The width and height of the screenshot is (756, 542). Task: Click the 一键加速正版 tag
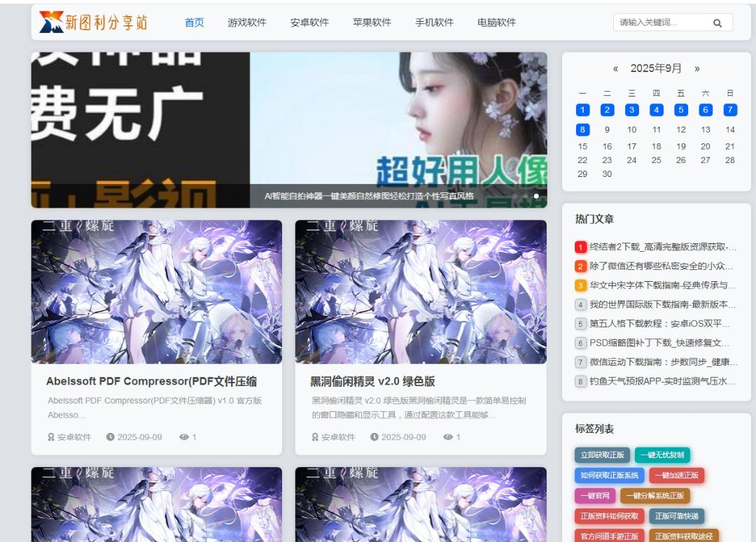tap(677, 476)
